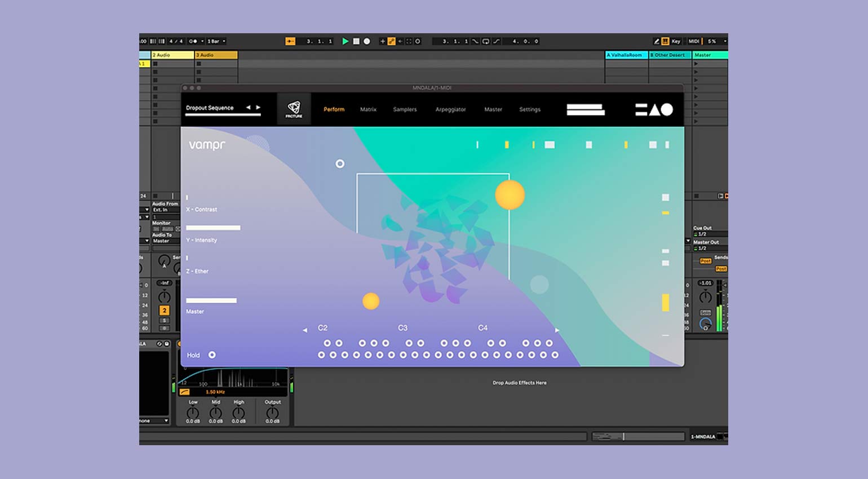This screenshot has height=479, width=868.
Task: Adjust the EQ Low gain knob
Action: (x=193, y=413)
